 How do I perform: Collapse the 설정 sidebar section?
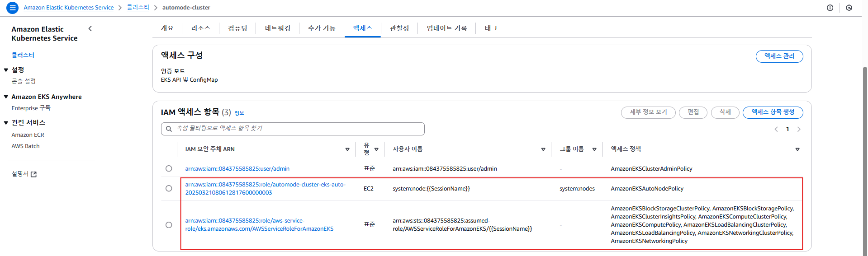coord(6,70)
